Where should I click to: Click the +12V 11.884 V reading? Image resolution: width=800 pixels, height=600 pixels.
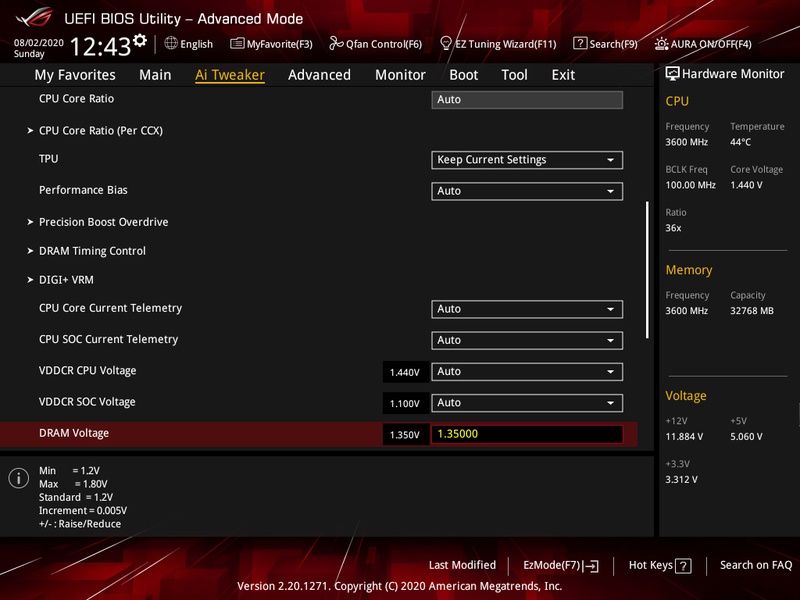pyautogui.click(x=684, y=436)
